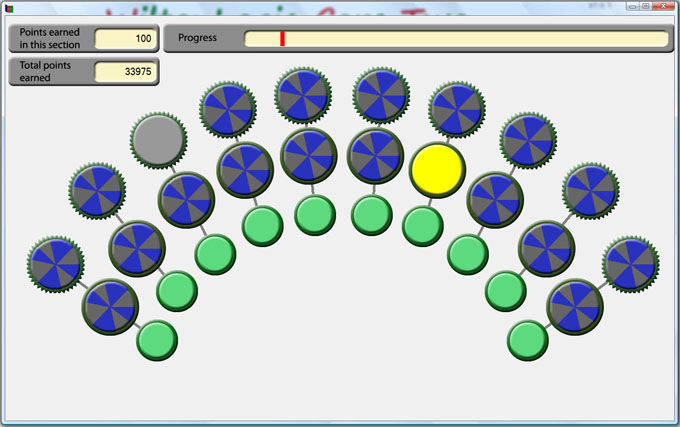
Task: Select smooth pinwheel cap at far right end
Action: click(x=575, y=306)
